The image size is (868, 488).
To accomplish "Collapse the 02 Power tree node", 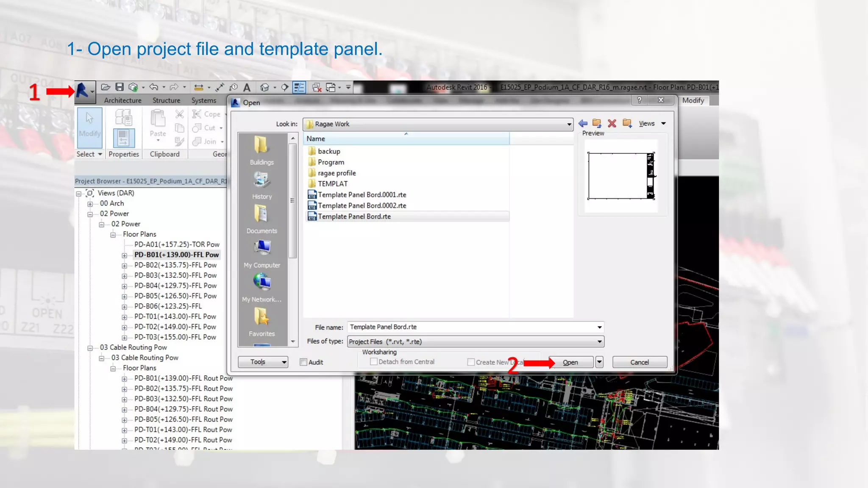I will (x=90, y=214).
